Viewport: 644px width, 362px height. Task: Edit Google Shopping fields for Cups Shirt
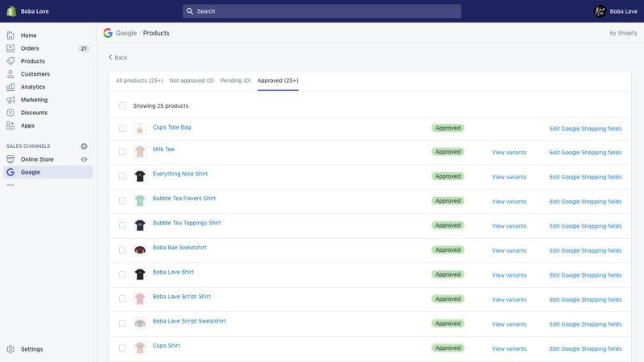click(585, 348)
